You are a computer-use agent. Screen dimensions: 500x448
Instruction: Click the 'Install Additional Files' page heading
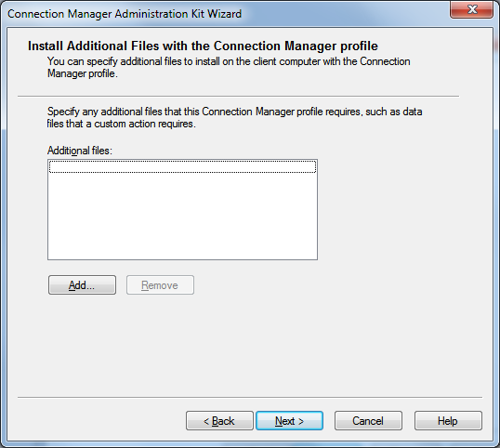click(203, 46)
